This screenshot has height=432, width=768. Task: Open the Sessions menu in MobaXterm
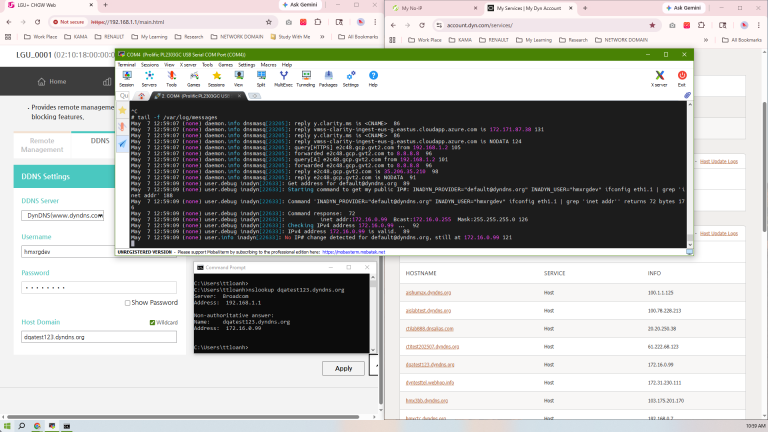click(150, 65)
